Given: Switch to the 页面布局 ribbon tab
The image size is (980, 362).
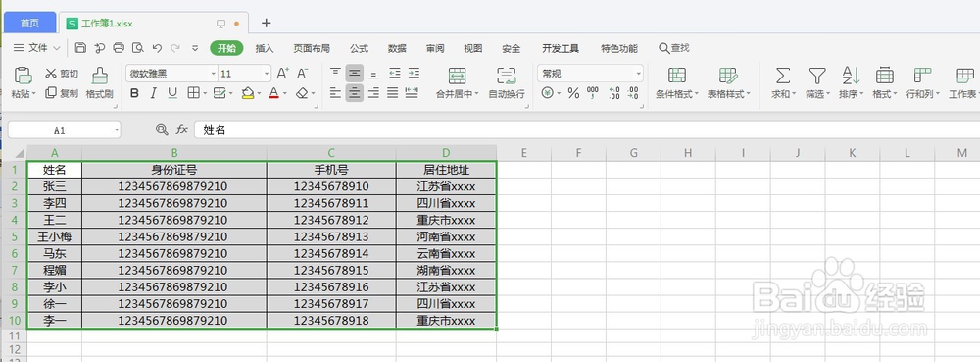Looking at the screenshot, I should 312,48.
